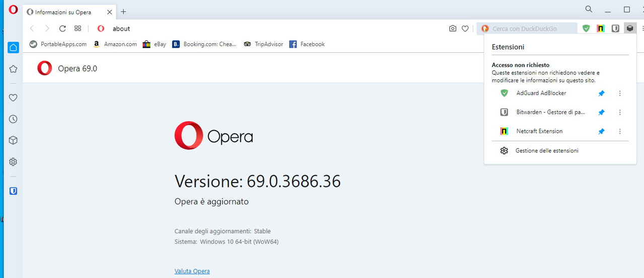Open Amazon.com bookmark
The image size is (644, 278).
pyautogui.click(x=115, y=44)
